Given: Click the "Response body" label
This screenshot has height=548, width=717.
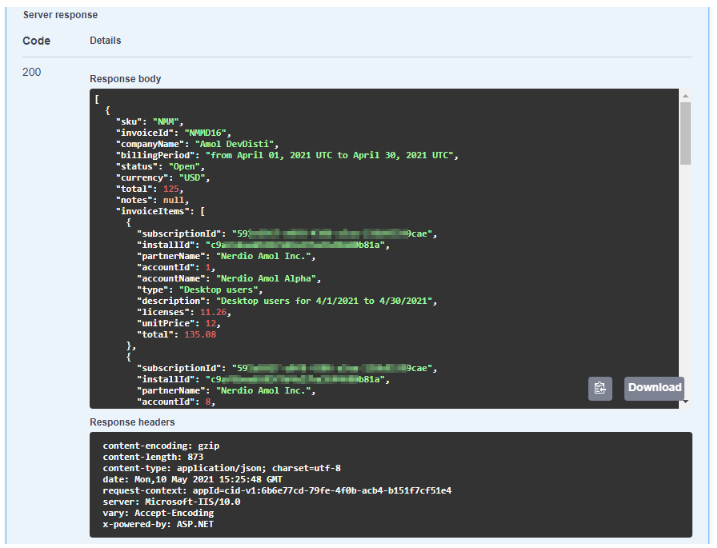Looking at the screenshot, I should 125,79.
